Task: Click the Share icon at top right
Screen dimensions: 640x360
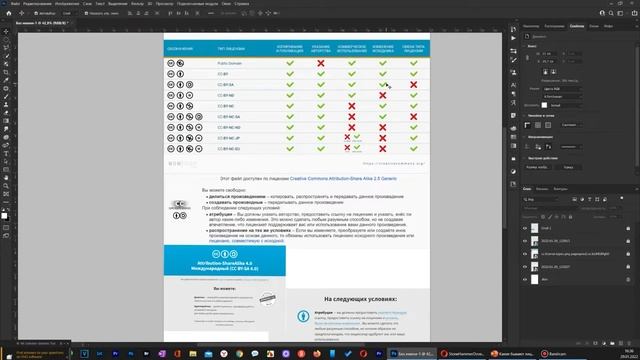Action: 634,13
